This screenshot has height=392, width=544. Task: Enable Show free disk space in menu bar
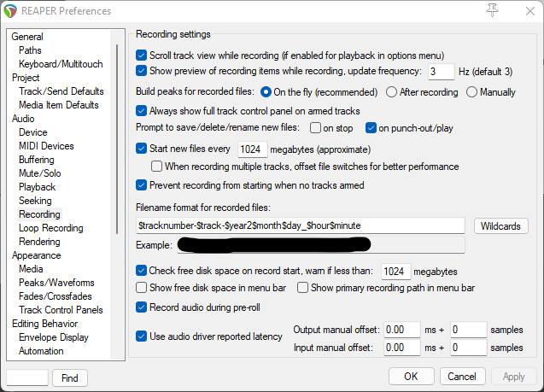pyautogui.click(x=141, y=288)
